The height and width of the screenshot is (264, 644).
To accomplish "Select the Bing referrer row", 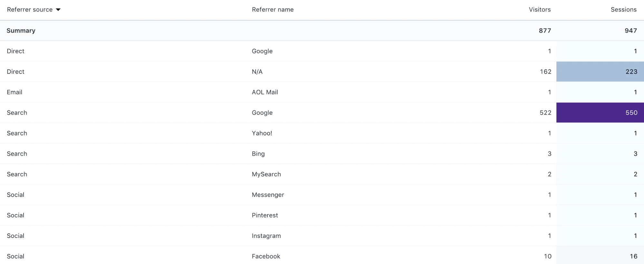I will pyautogui.click(x=258, y=154).
